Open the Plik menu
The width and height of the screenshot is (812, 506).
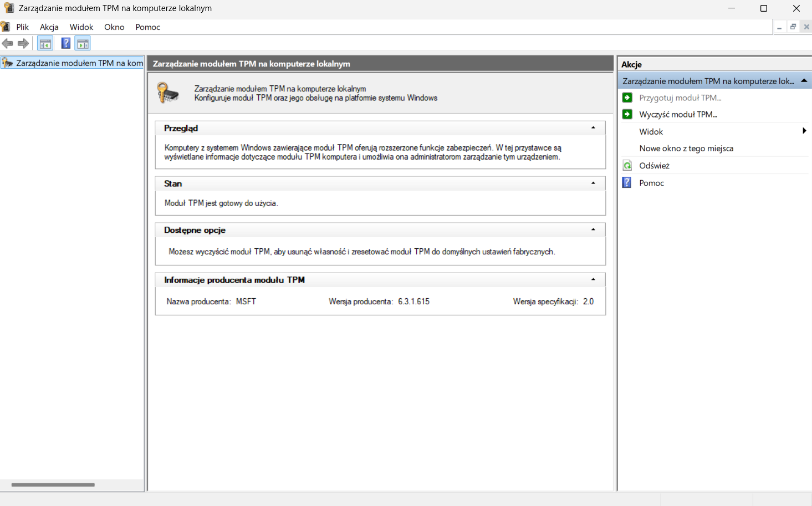tap(23, 27)
